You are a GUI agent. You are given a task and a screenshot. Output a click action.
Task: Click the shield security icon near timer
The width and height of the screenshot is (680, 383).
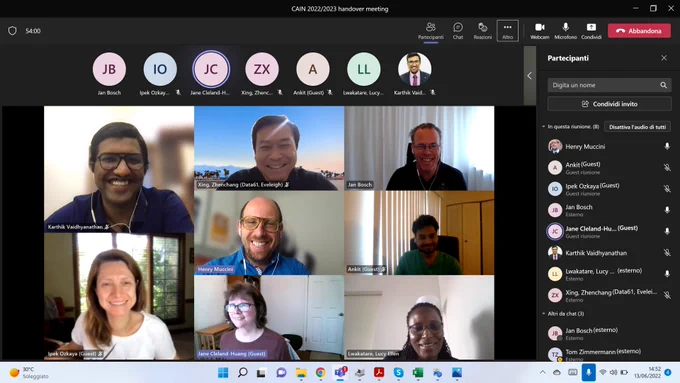12,31
